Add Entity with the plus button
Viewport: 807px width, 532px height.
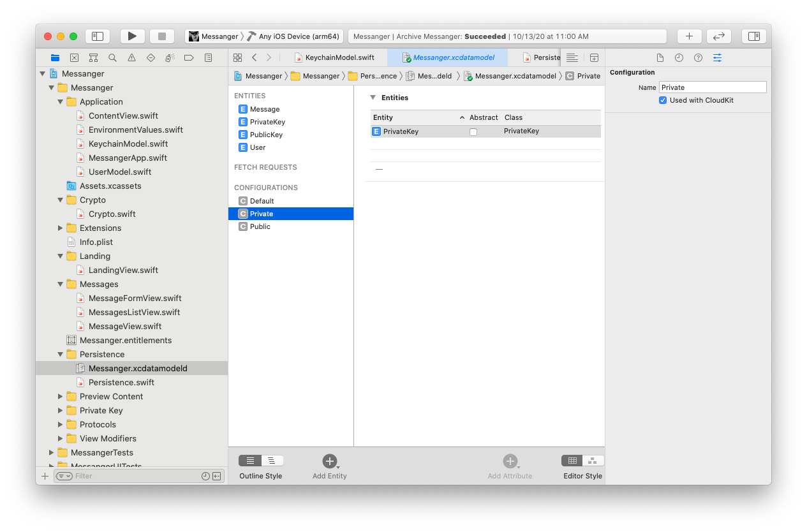(329, 461)
